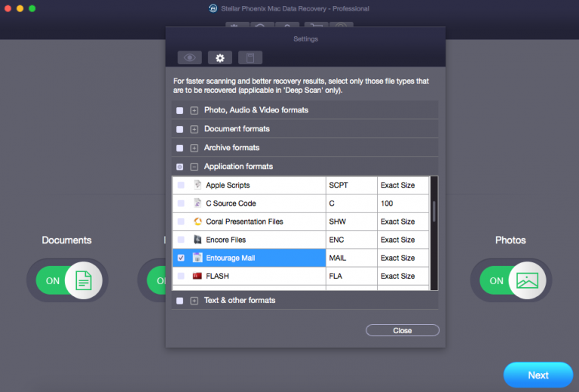The height and width of the screenshot is (392, 579).
Task: Click the Document formats label
Action: pyautogui.click(x=237, y=129)
